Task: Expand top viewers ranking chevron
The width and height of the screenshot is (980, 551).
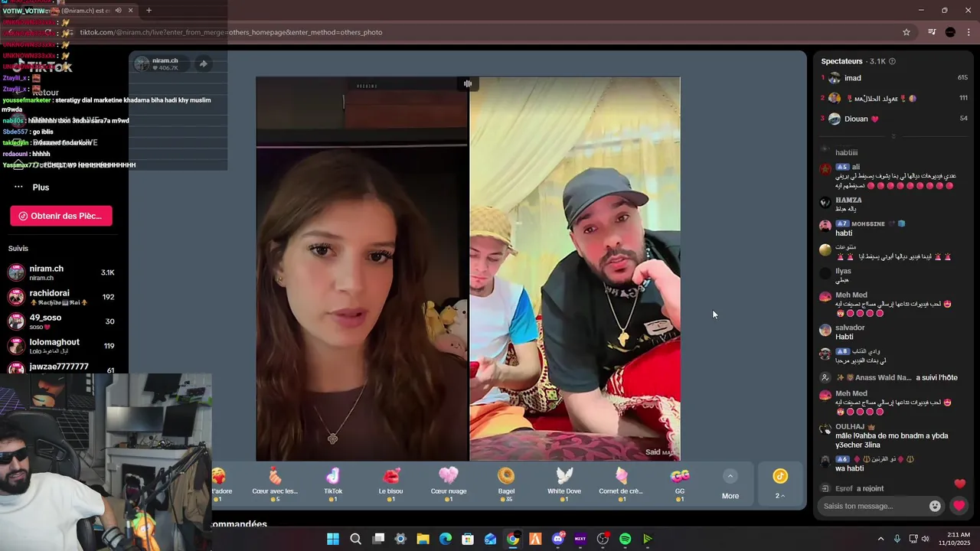Action: [893, 136]
